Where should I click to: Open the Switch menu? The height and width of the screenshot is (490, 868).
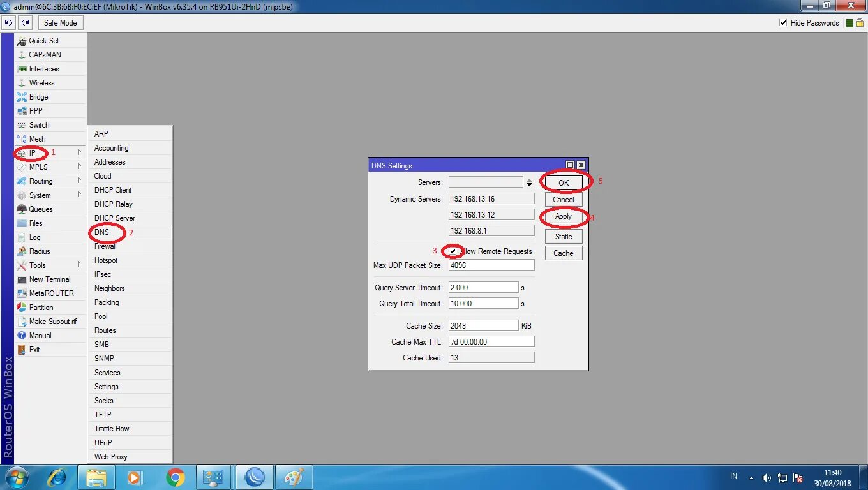pos(50,124)
